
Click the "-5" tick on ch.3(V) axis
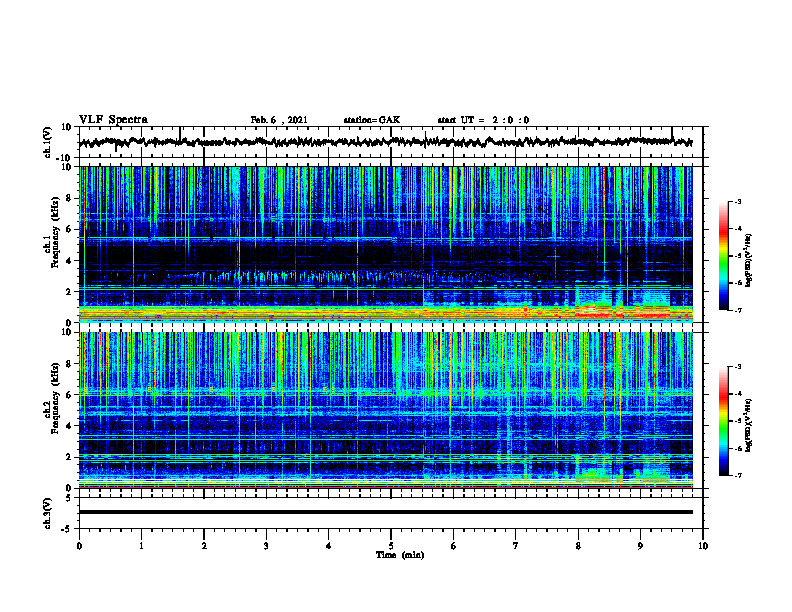tap(68, 529)
